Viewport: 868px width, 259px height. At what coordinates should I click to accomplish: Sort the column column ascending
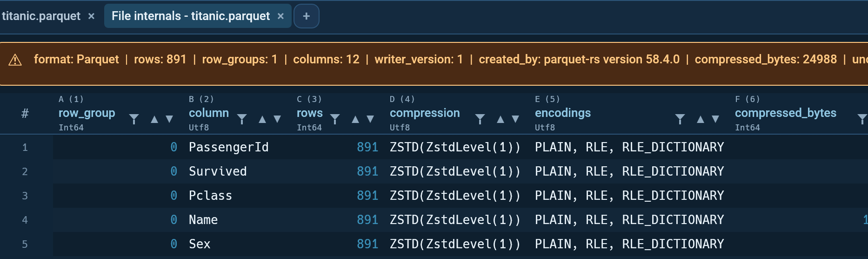262,119
